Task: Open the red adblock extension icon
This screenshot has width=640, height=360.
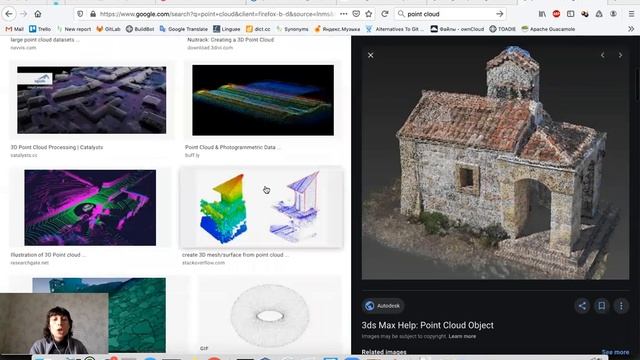Action: [556, 14]
